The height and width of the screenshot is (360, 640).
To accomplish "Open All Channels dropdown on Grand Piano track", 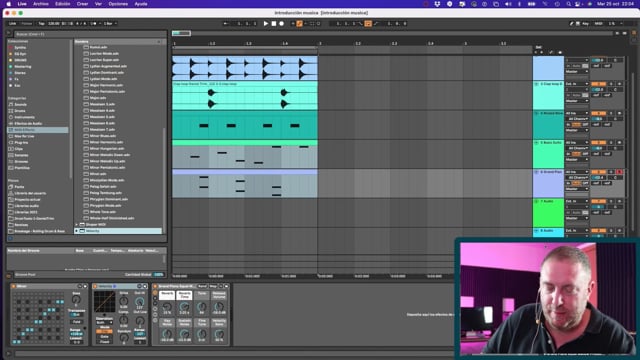I will pos(577,178).
